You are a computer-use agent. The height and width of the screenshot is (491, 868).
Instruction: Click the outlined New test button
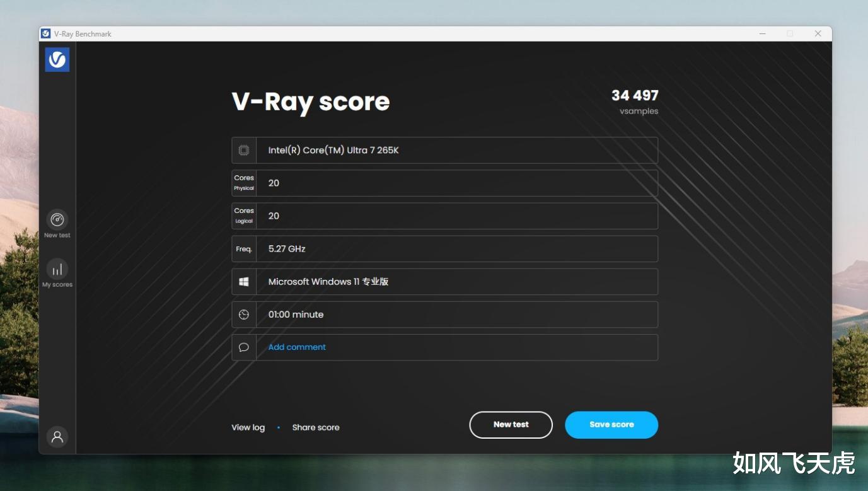click(x=511, y=425)
